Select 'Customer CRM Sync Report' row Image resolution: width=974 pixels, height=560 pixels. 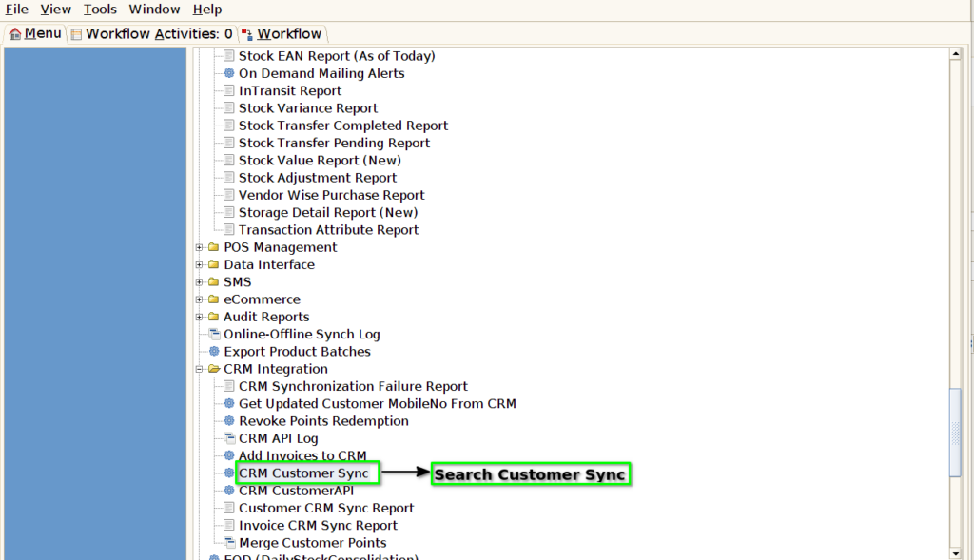(x=326, y=508)
